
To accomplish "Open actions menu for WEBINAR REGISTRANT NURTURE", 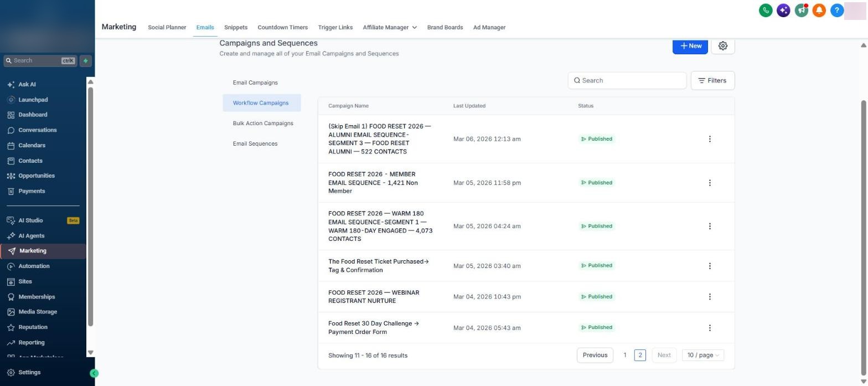I will 710,297.
